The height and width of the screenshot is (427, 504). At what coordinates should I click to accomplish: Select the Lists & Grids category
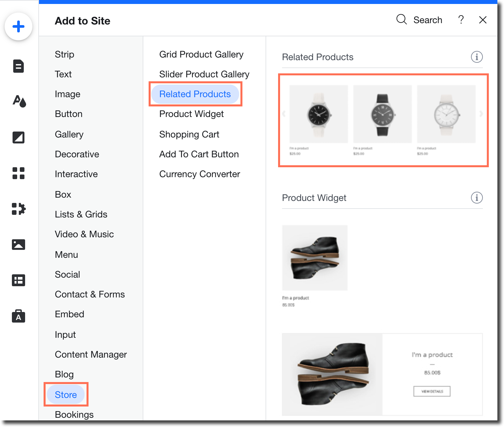81,214
